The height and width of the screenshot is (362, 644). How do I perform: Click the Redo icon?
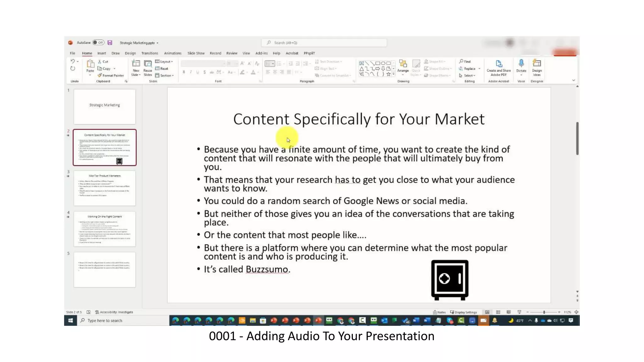tap(73, 69)
